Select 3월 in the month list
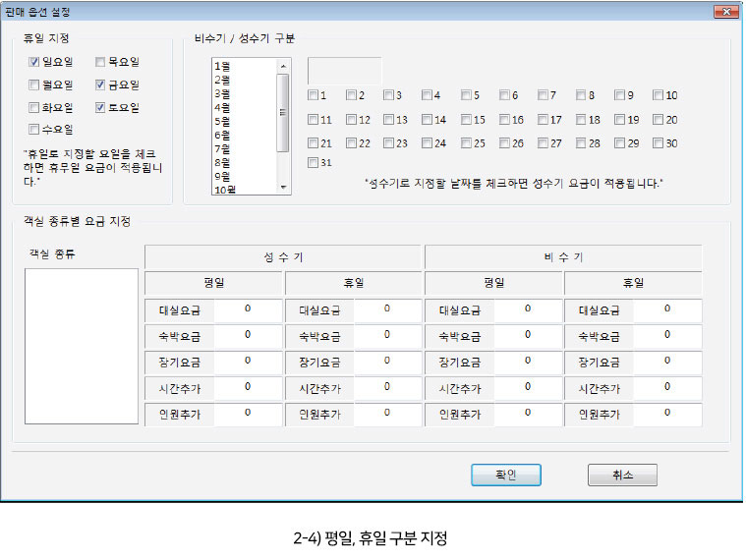Viewport: 746px width, 560px height. click(244, 93)
